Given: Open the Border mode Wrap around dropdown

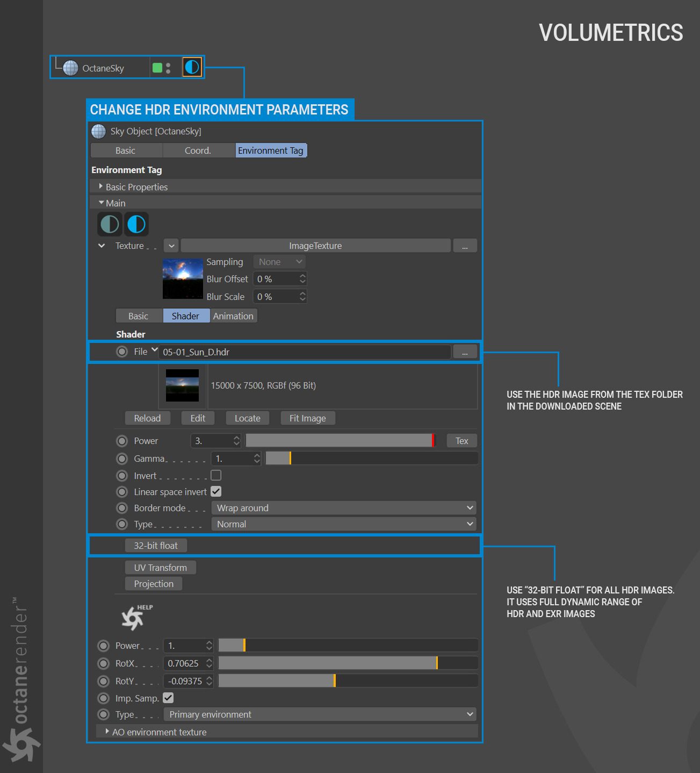Looking at the screenshot, I should pos(344,508).
